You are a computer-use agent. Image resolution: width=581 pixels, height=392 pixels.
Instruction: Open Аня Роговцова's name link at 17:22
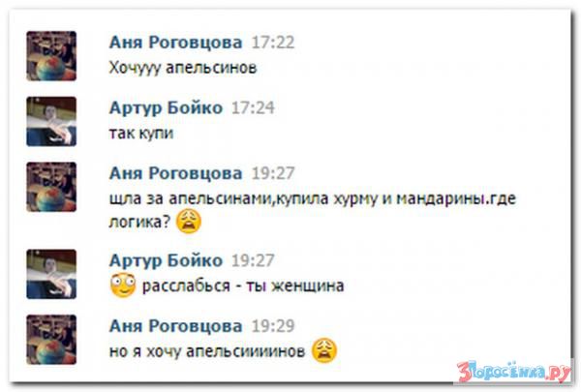(x=175, y=43)
